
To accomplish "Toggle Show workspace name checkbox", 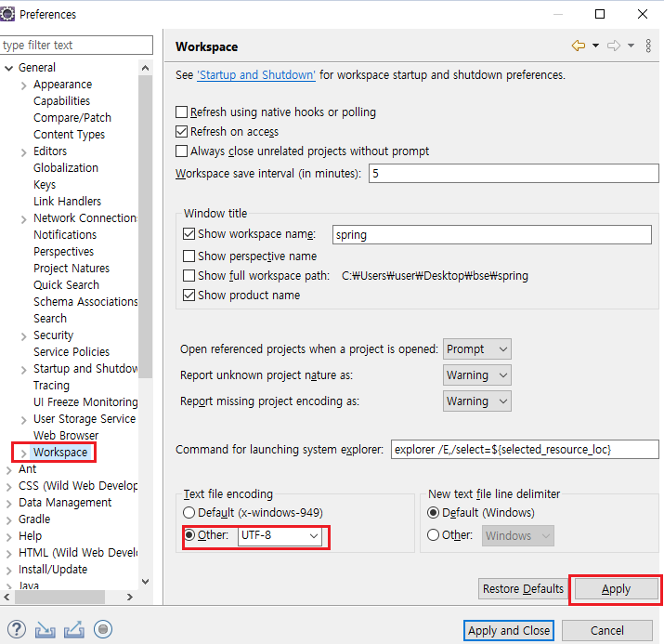I will (189, 234).
